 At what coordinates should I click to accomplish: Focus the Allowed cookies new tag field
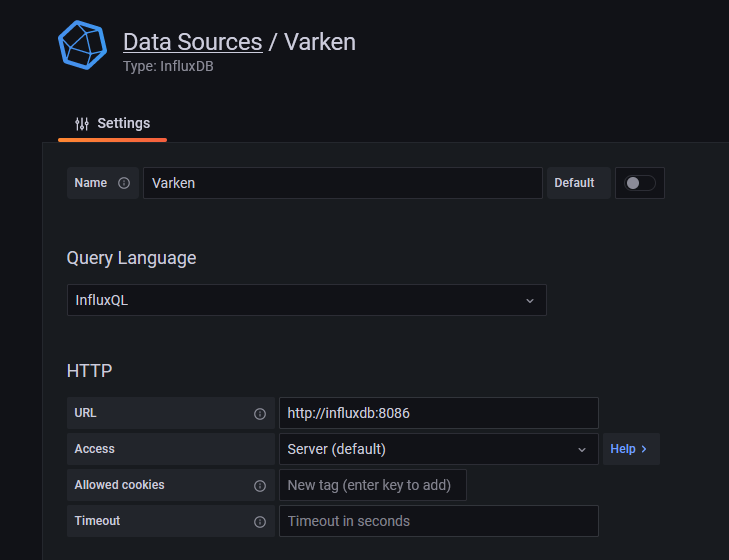point(372,485)
